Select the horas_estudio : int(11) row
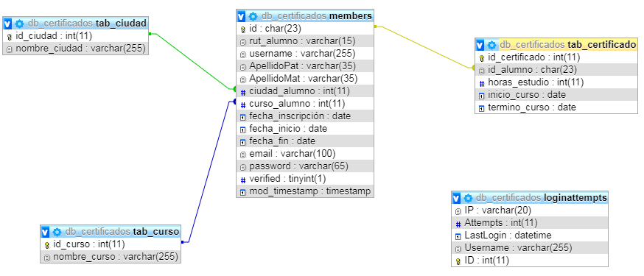The image size is (644, 276). [556, 82]
